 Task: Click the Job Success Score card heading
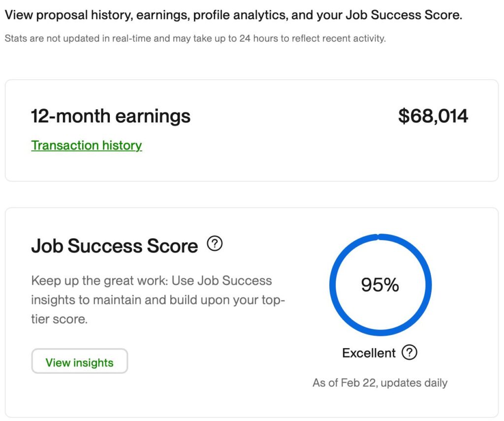pyautogui.click(x=114, y=246)
